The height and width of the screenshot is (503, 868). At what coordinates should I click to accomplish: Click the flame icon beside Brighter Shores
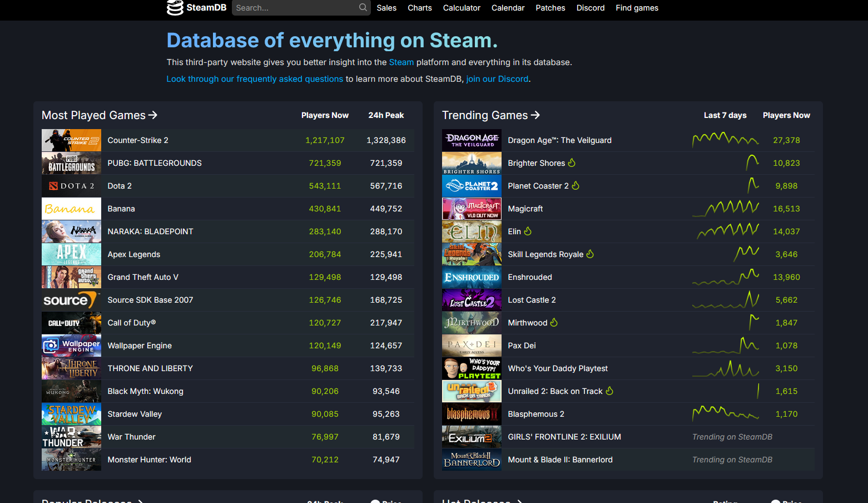pos(572,163)
